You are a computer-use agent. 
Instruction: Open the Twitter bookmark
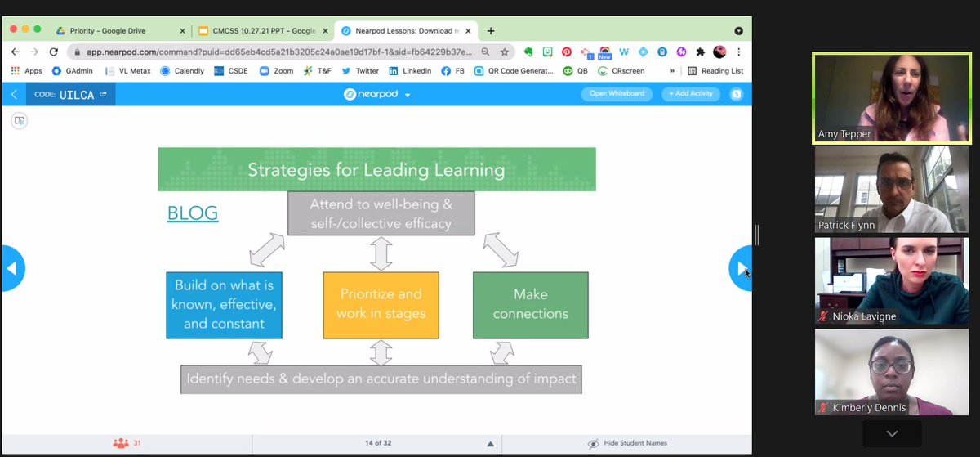(x=360, y=71)
